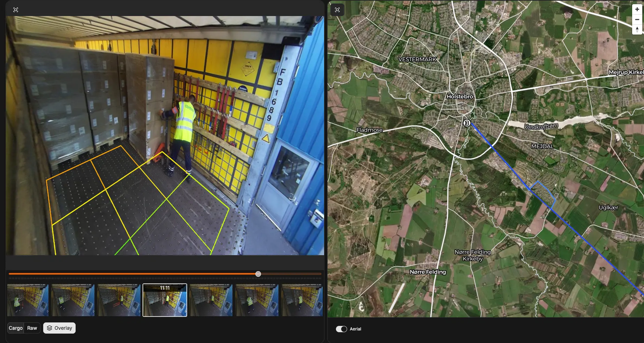
Task: Click the Mejrup Kirkeby map label
Action: (x=626, y=72)
